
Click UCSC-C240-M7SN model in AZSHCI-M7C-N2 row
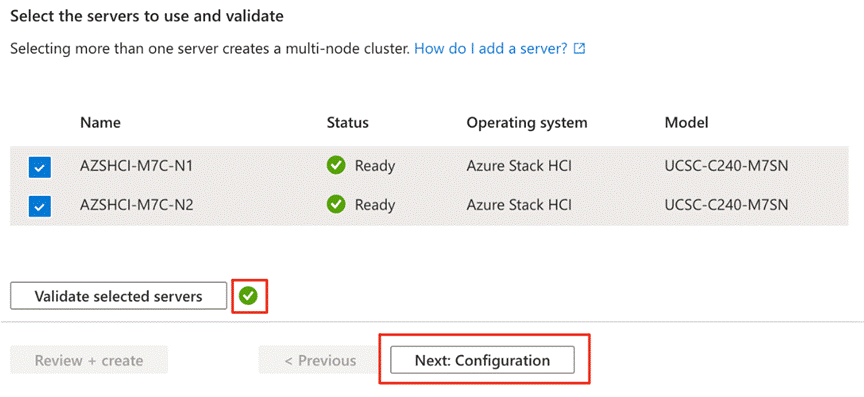(726, 205)
